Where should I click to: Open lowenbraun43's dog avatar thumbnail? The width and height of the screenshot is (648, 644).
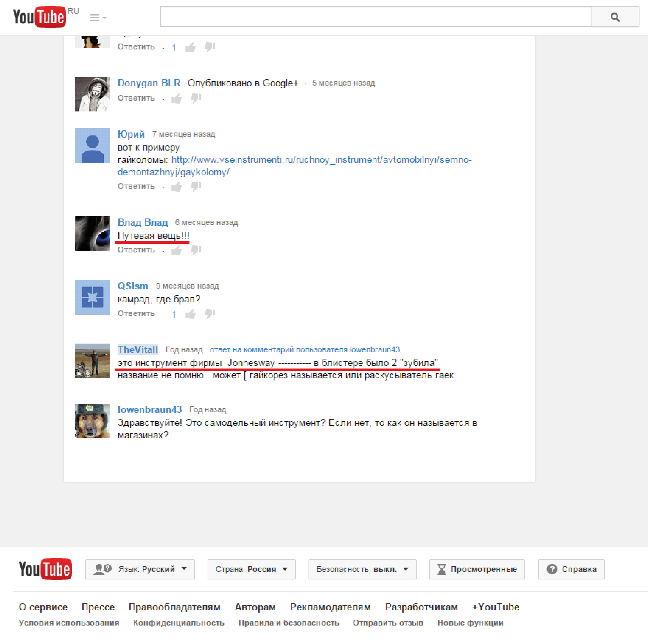click(x=92, y=421)
